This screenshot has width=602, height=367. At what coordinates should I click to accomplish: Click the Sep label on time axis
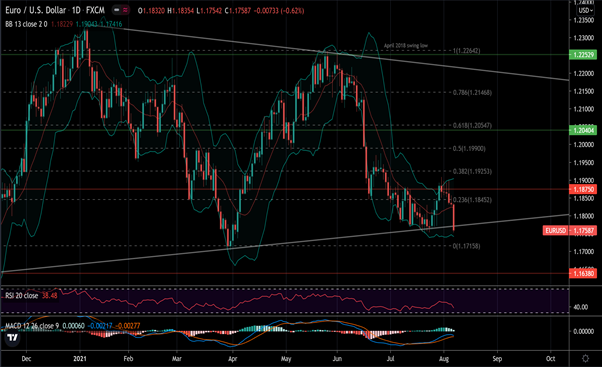[x=497, y=359]
